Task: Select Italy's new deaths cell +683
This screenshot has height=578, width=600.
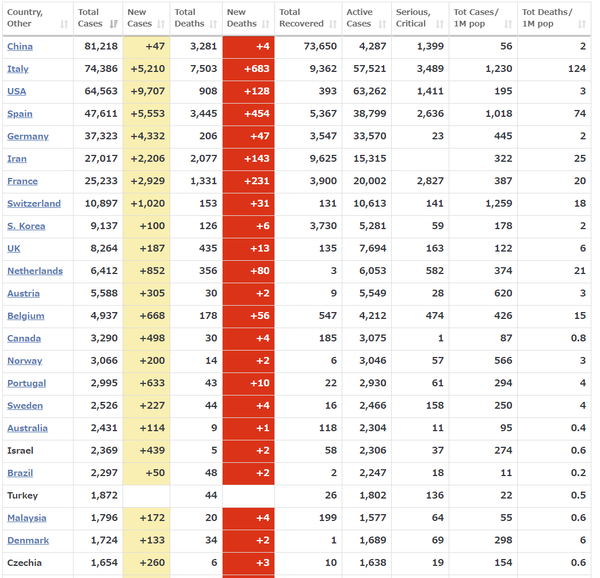Action: 249,69
